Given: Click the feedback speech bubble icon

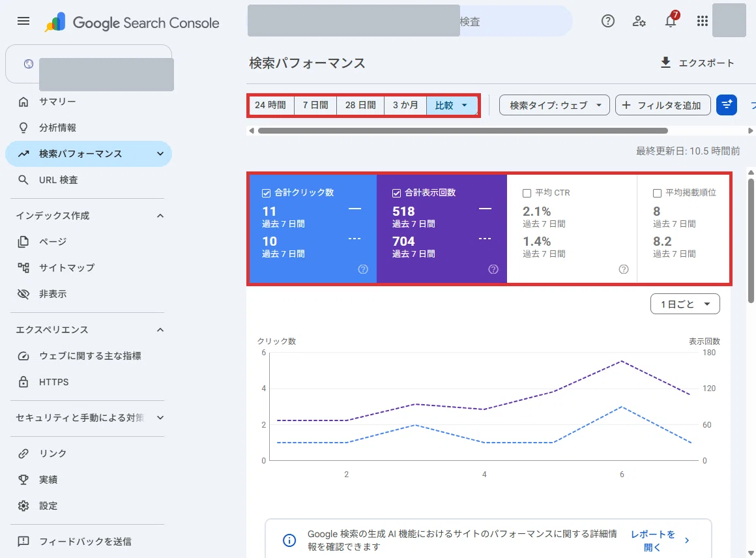Looking at the screenshot, I should [x=23, y=541].
